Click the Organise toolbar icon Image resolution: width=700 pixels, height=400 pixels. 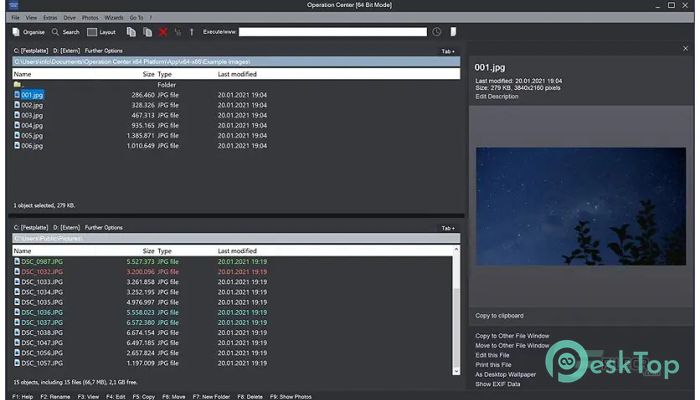tap(16, 32)
